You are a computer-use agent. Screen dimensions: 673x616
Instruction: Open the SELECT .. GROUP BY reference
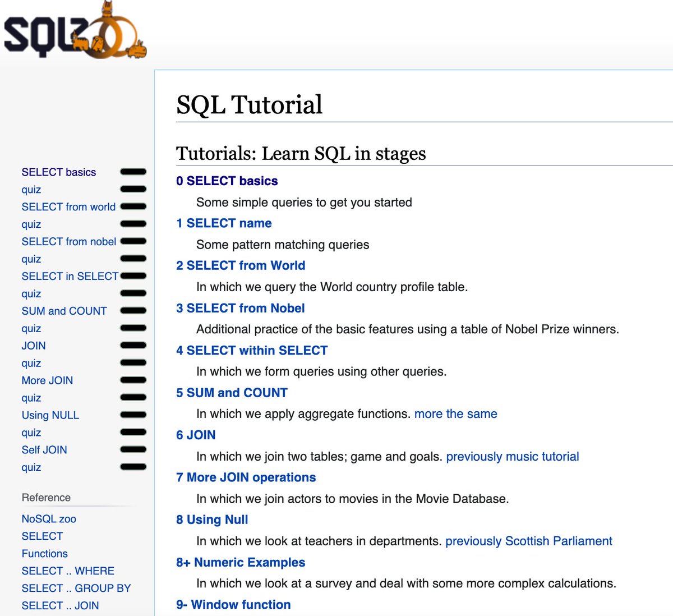[x=76, y=588]
